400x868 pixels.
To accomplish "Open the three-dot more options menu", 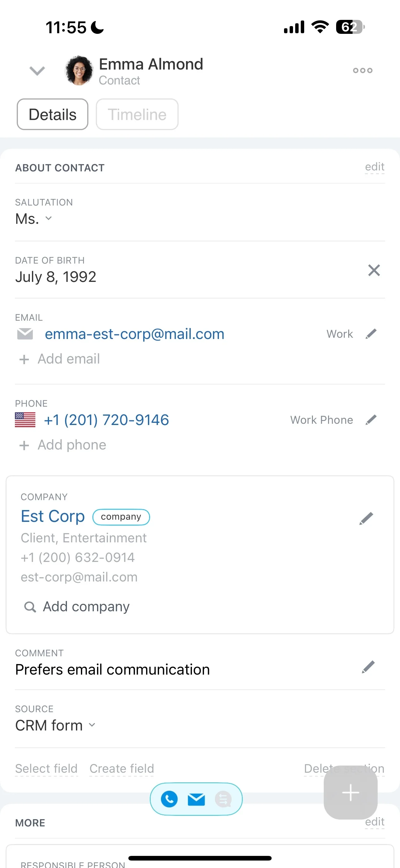I will 362,70.
